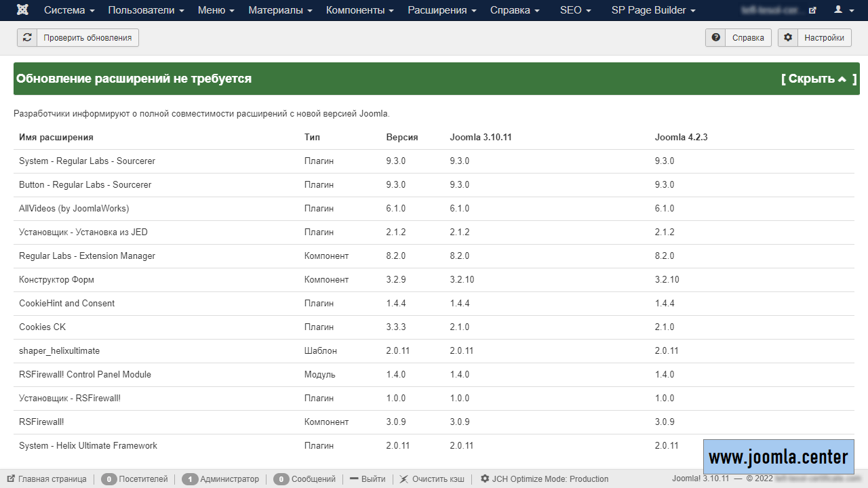Expand the Компоненты menu

(360, 10)
